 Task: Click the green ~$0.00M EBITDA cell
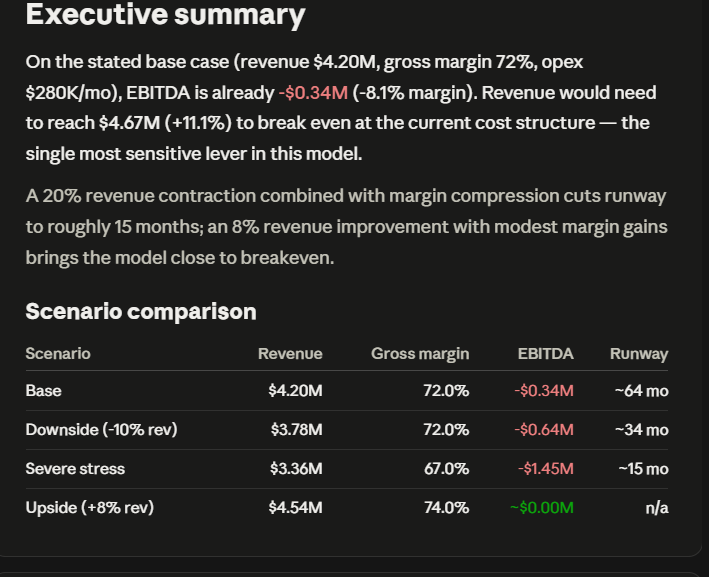pyautogui.click(x=542, y=507)
